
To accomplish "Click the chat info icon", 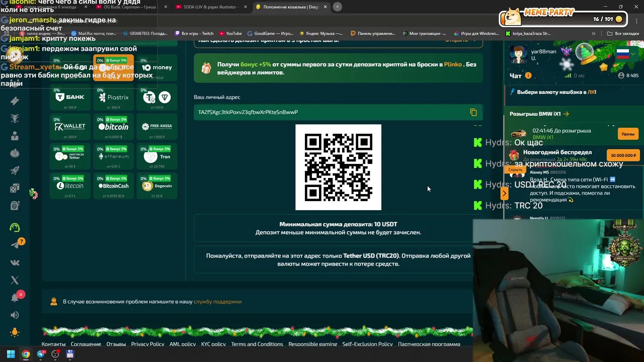I will pyautogui.click(x=528, y=76).
